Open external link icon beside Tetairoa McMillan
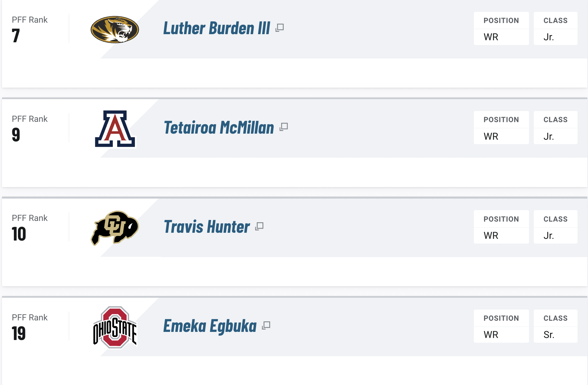The image size is (588, 385). pos(283,127)
